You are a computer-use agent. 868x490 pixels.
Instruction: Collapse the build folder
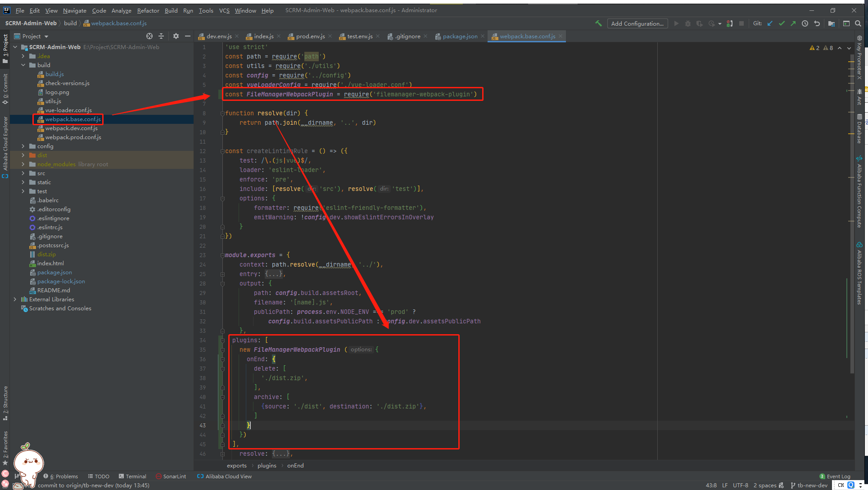click(23, 65)
